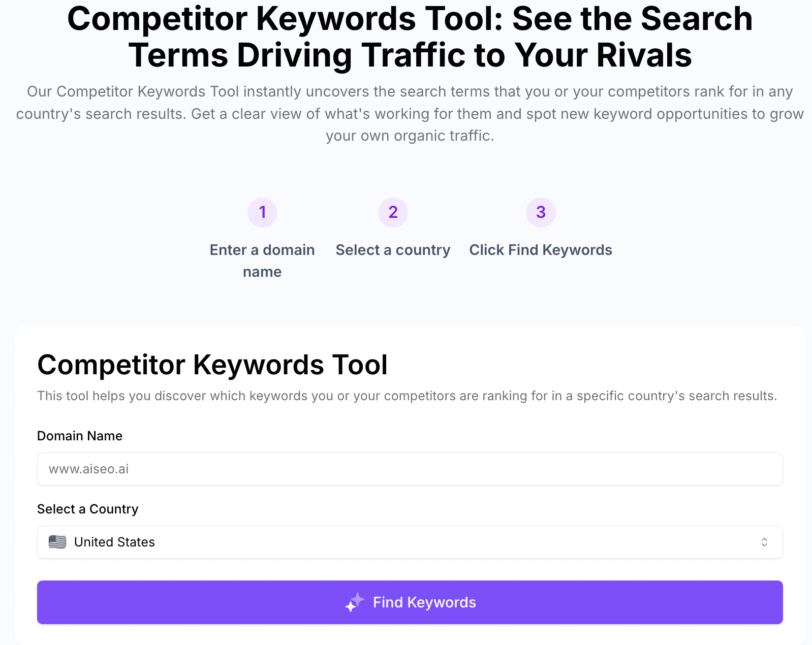Click the US flag icon in country selector

(x=57, y=542)
